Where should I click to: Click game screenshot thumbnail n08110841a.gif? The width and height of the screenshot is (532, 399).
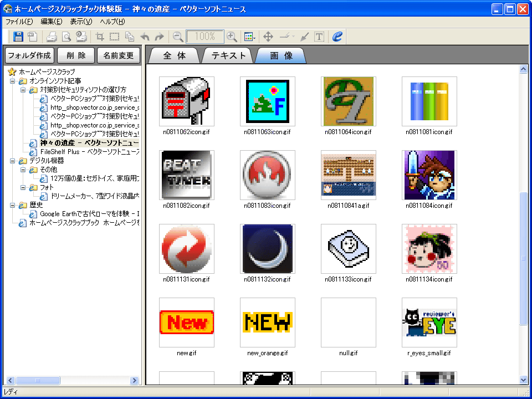pos(349,175)
